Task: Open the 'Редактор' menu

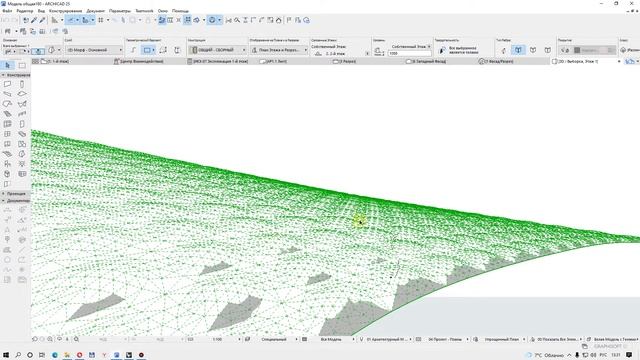Action: [x=24, y=11]
